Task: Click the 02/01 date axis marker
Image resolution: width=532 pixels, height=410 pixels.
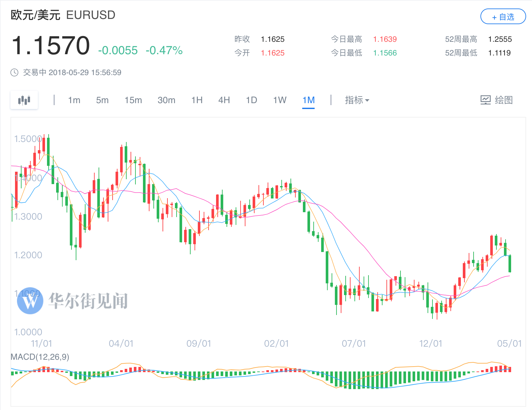Action: 276,343
